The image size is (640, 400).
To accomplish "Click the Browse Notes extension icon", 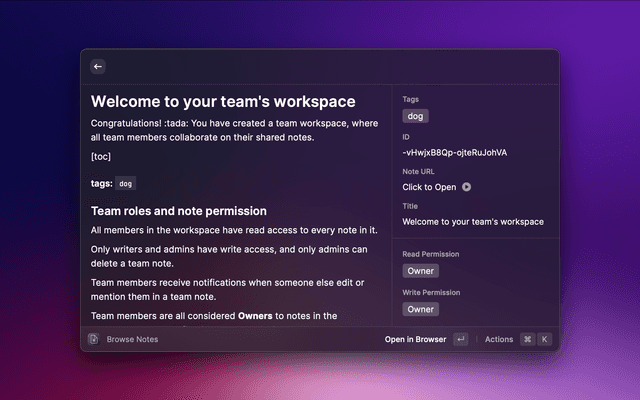I will (93, 339).
